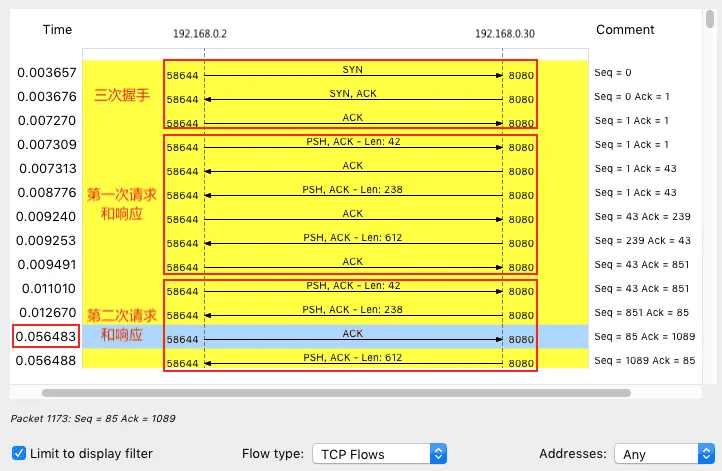Click time value 0.007270
Viewport: 722px width, 471px height.
pyautogui.click(x=47, y=121)
